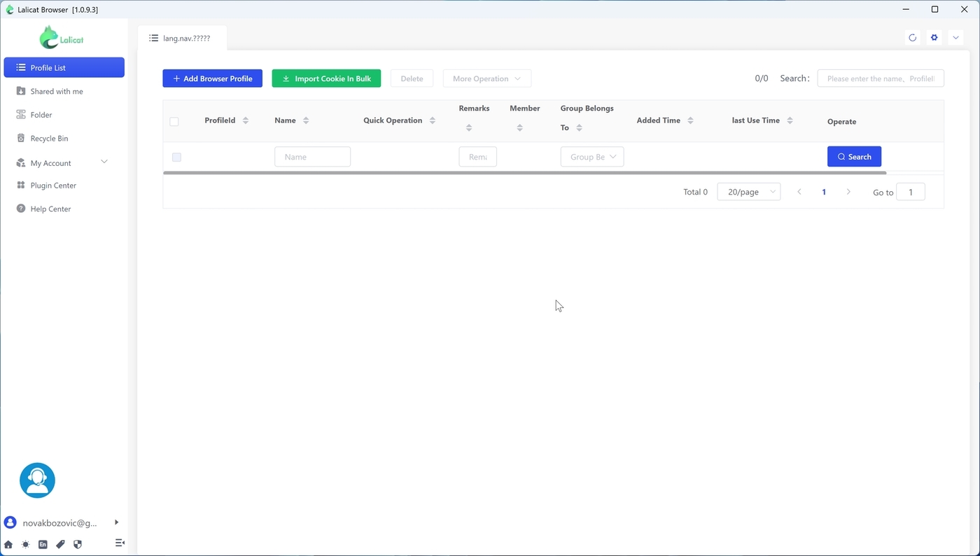Viewport: 980px width, 556px height.
Task: Click the horizontal table scrollbar
Action: 525,172
